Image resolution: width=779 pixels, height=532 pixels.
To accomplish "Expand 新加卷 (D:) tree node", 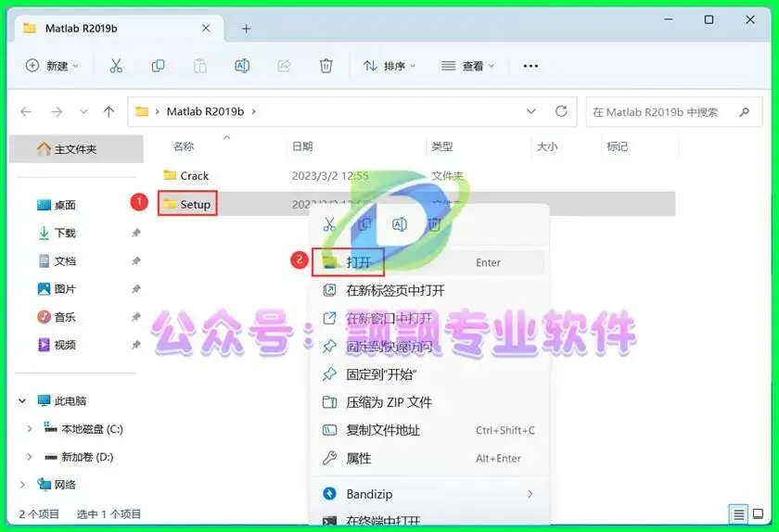I will (x=30, y=457).
